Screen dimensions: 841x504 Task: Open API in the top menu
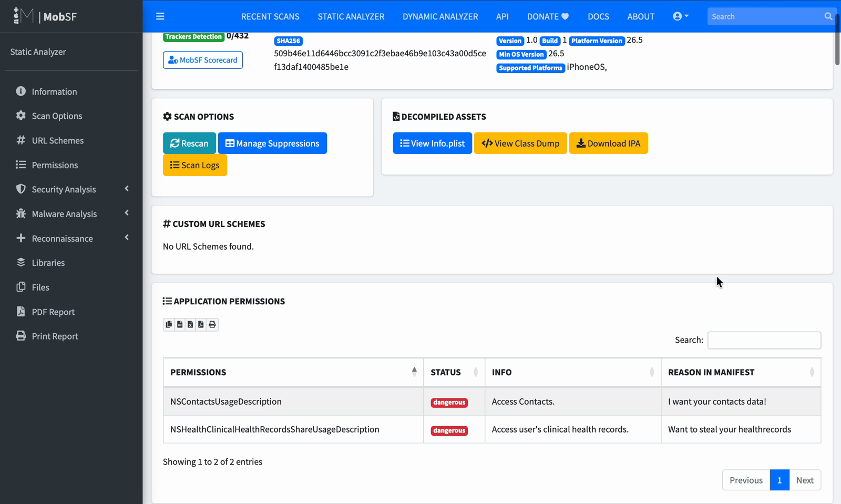click(502, 16)
